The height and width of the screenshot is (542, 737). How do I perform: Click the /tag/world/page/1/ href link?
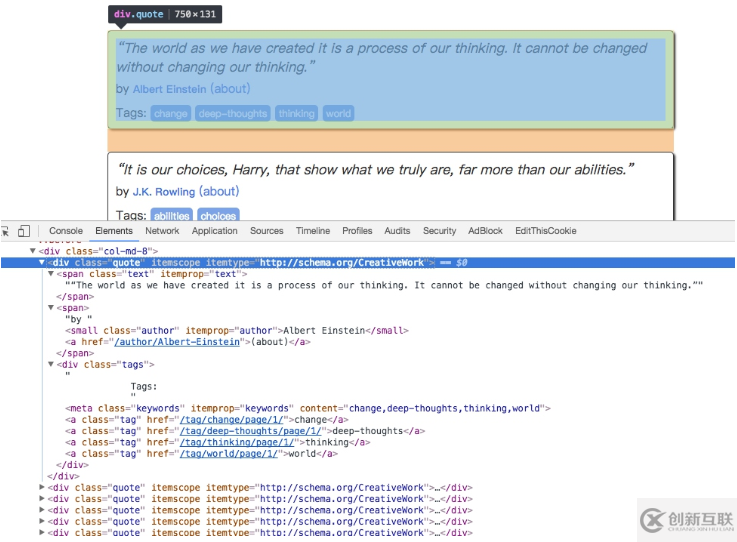pyautogui.click(x=229, y=454)
